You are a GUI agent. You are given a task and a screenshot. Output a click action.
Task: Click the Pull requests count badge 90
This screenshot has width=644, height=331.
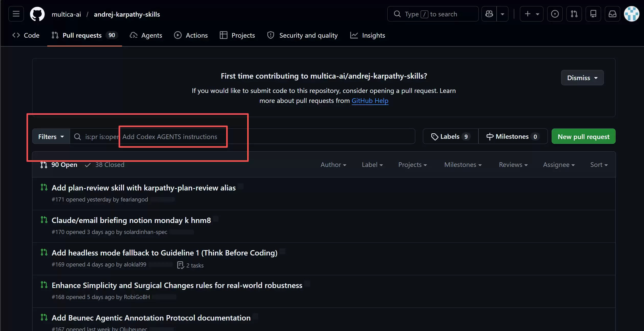pos(112,35)
